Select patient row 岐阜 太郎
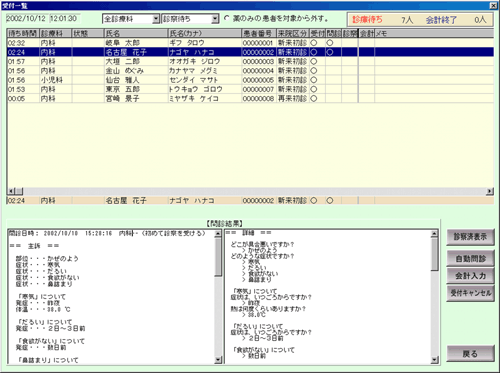500x373 pixels. (250, 43)
